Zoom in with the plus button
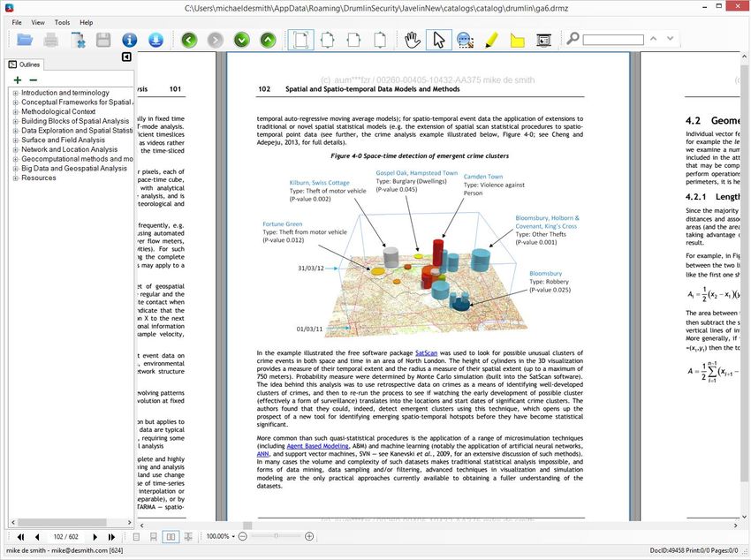Screen dimensions: 751x560 tap(309, 536)
